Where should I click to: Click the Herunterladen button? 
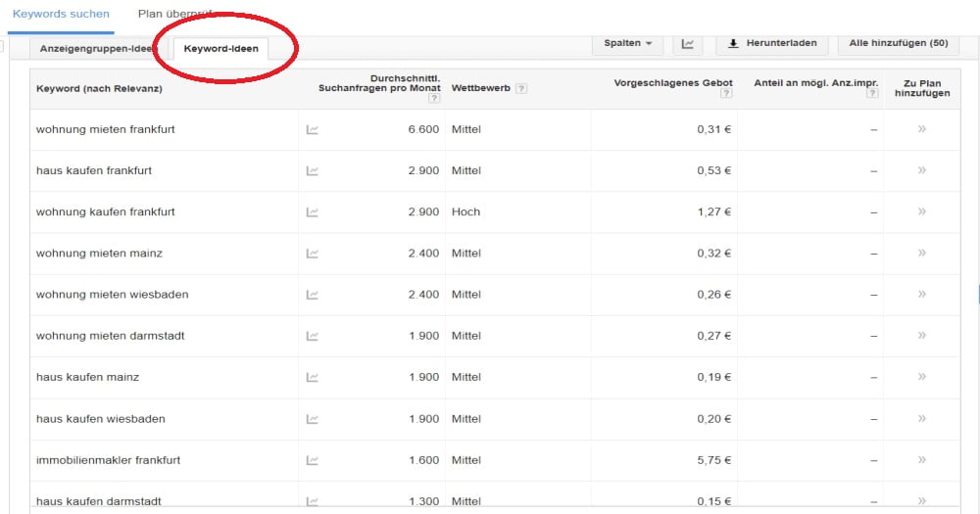tap(772, 43)
